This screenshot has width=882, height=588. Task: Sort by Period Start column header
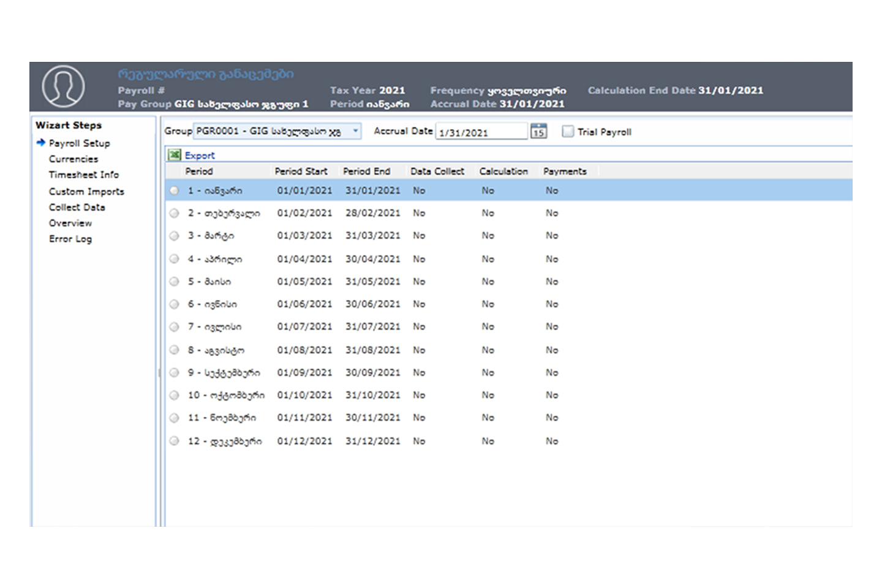pyautogui.click(x=301, y=171)
